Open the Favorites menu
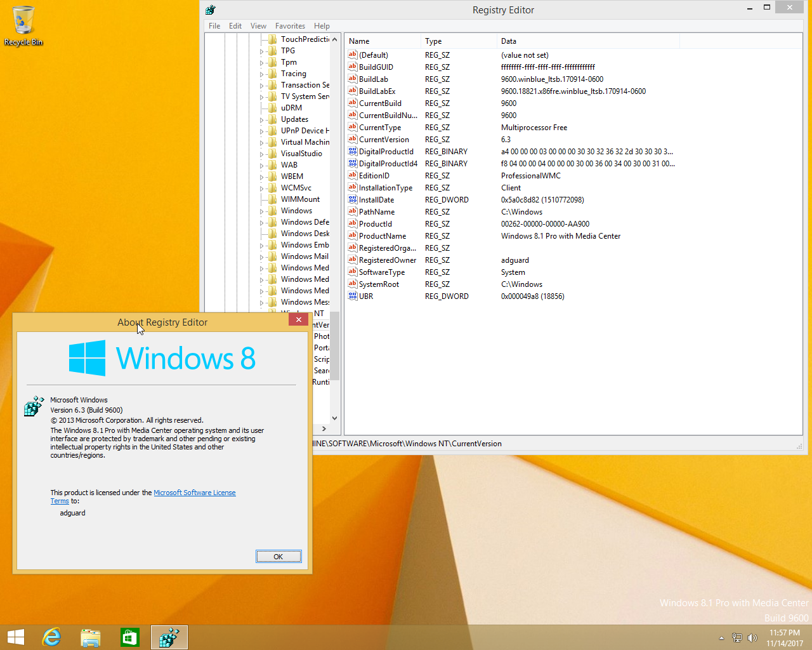 point(290,26)
